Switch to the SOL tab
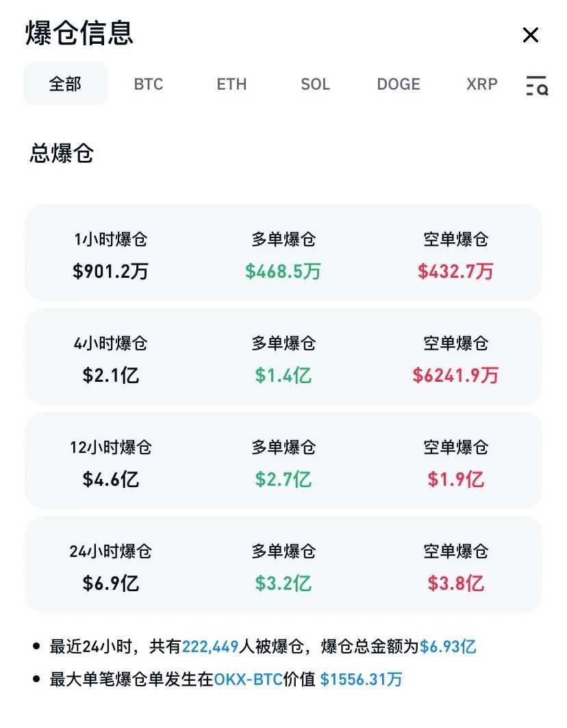 [x=315, y=84]
